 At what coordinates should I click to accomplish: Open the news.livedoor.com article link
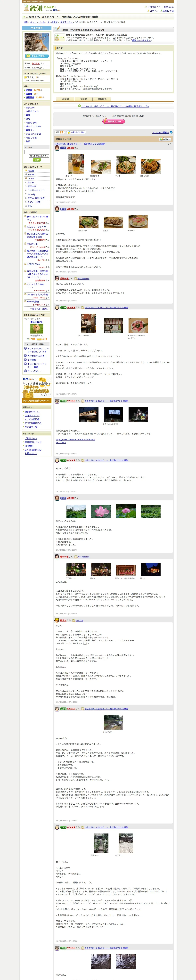[x=75, y=441]
